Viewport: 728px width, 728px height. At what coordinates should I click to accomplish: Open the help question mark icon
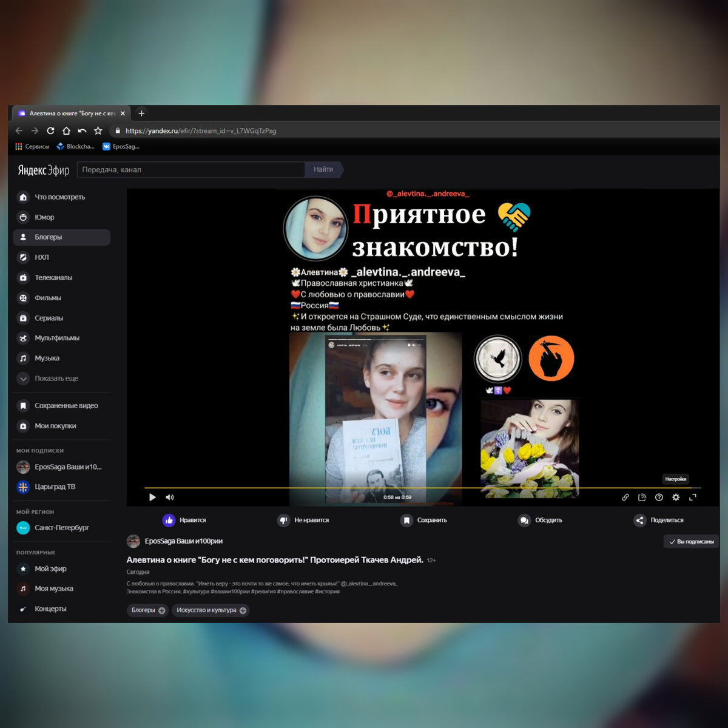point(659,497)
